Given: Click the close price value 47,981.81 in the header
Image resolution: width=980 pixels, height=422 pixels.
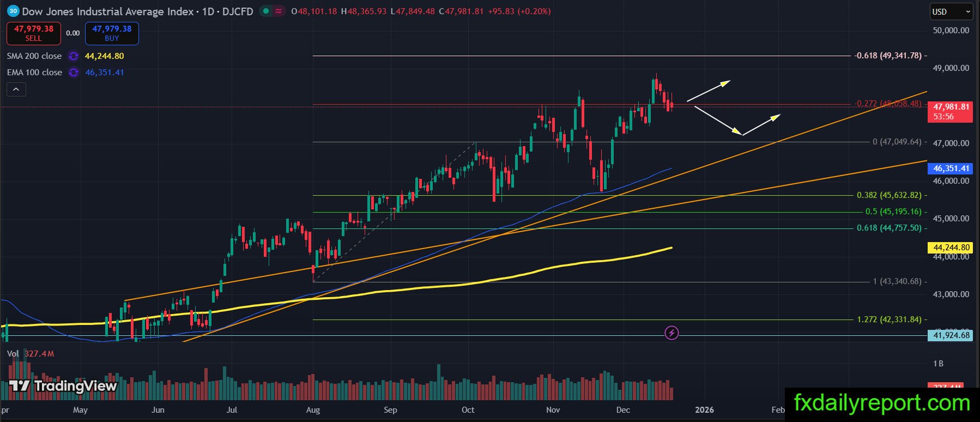Looking at the screenshot, I should pyautogui.click(x=464, y=11).
